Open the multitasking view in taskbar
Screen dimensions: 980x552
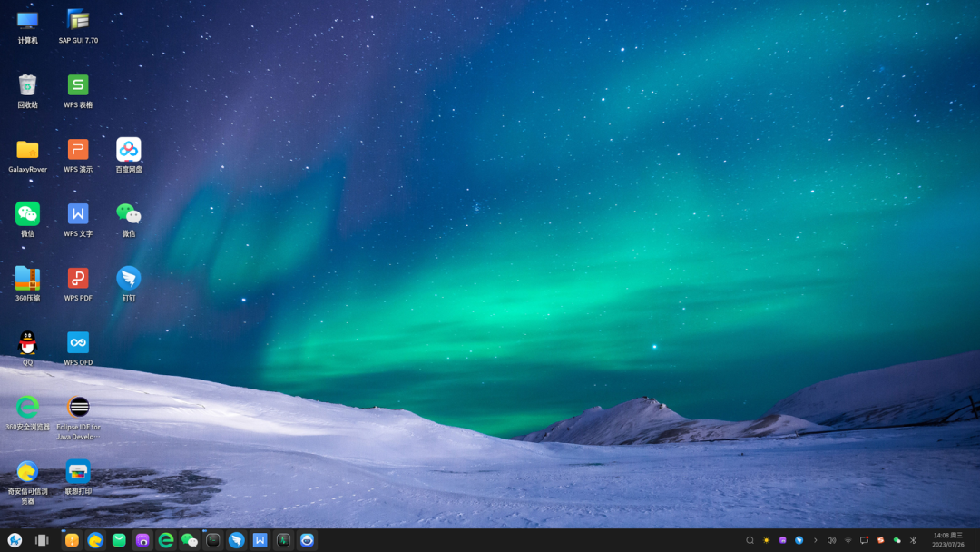coord(42,540)
